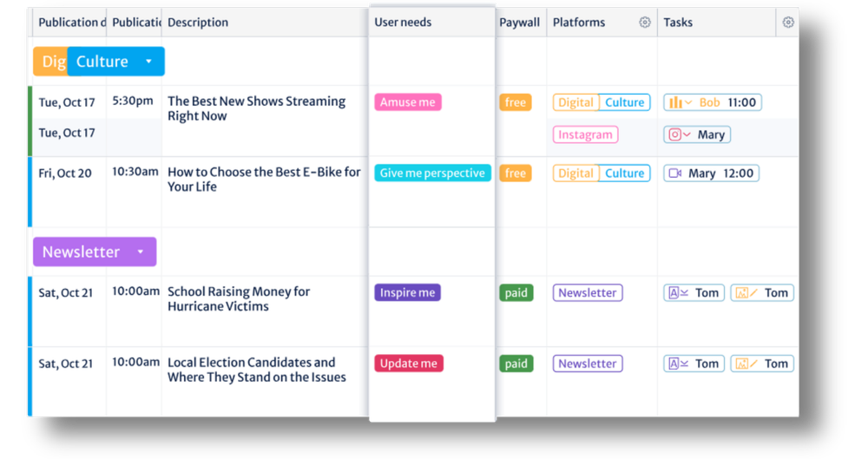Open the Platforms column settings gear
The image size is (868, 459).
pyautogui.click(x=645, y=23)
